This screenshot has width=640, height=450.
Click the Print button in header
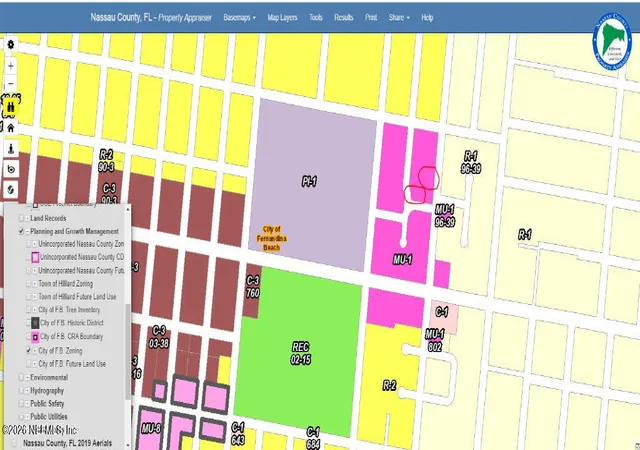(371, 18)
